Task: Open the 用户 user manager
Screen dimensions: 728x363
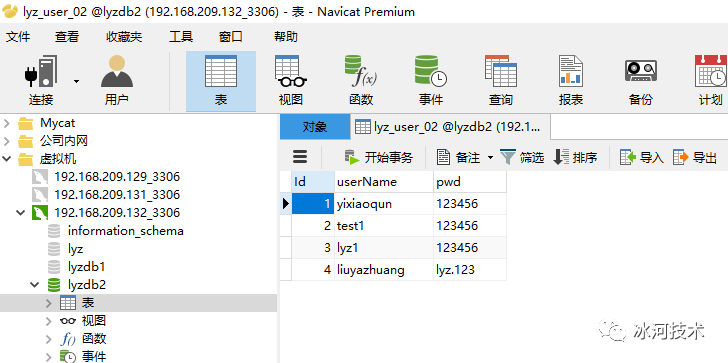Action: point(117,81)
